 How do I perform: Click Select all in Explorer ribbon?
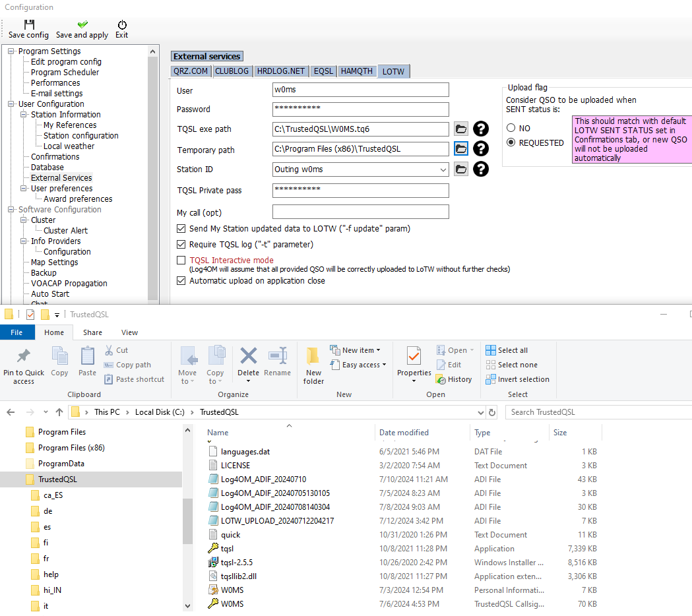pos(507,350)
